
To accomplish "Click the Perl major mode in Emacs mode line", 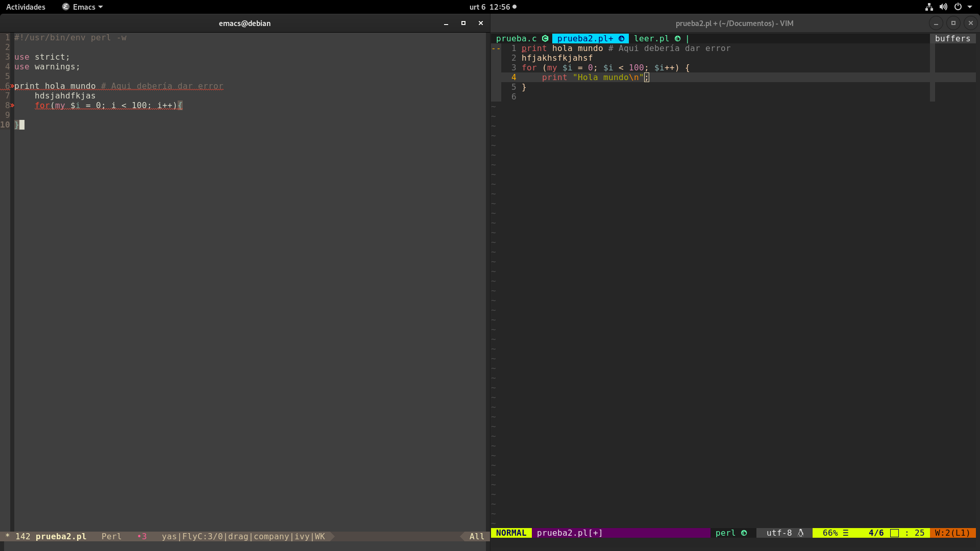I will point(111,536).
